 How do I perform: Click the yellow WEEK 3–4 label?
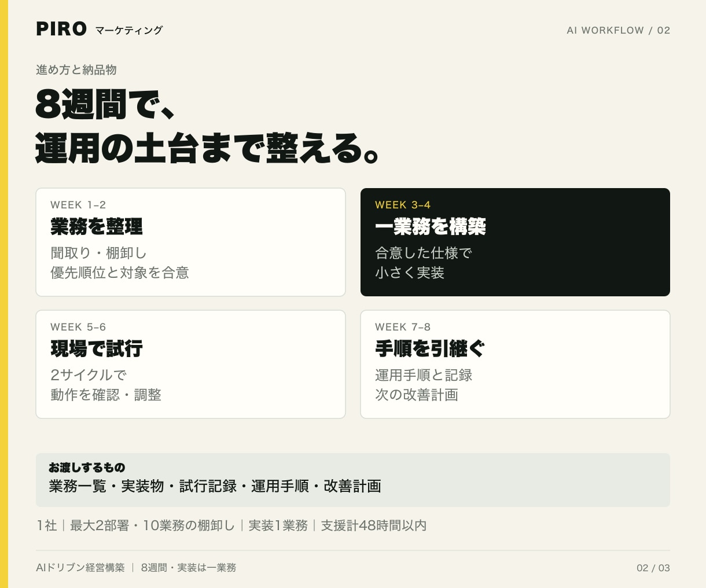click(x=403, y=205)
